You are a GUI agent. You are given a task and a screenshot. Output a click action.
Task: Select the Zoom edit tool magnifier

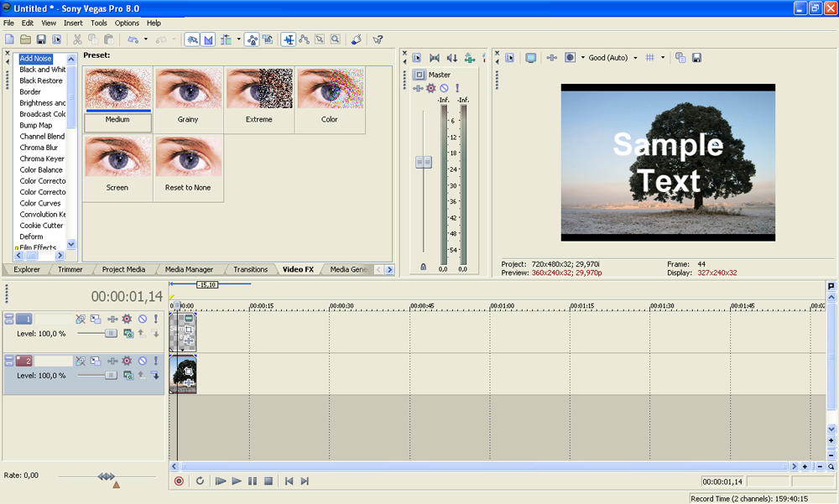tap(335, 39)
